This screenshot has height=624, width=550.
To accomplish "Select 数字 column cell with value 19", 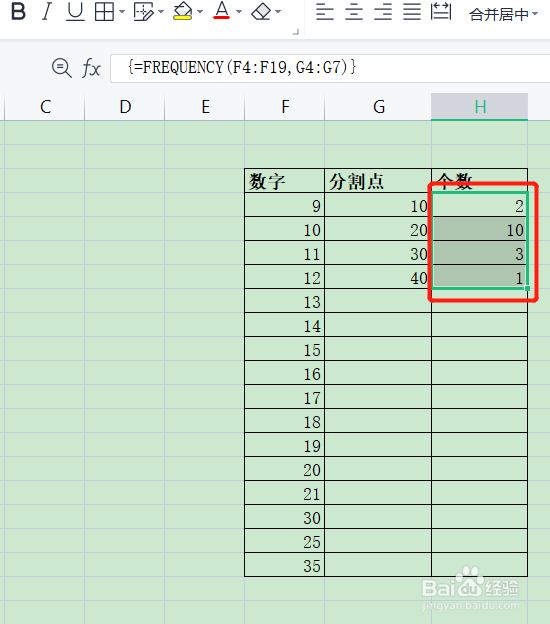I will point(285,445).
